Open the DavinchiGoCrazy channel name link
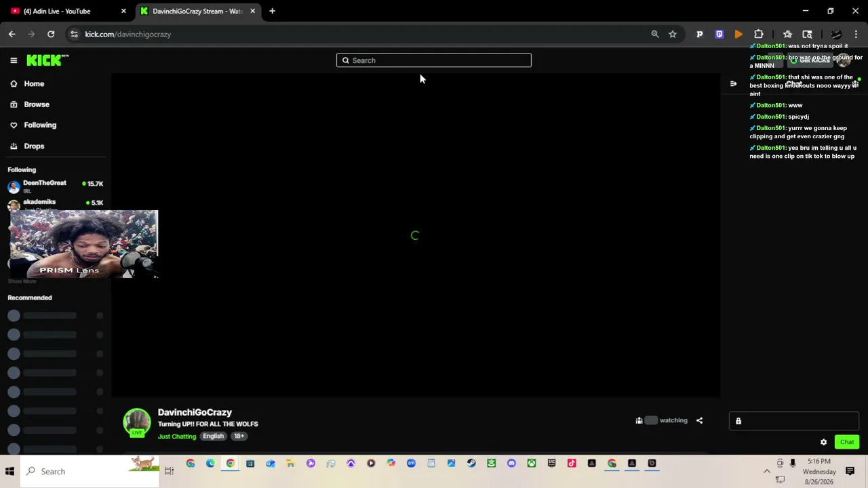The image size is (868, 488). tap(195, 412)
